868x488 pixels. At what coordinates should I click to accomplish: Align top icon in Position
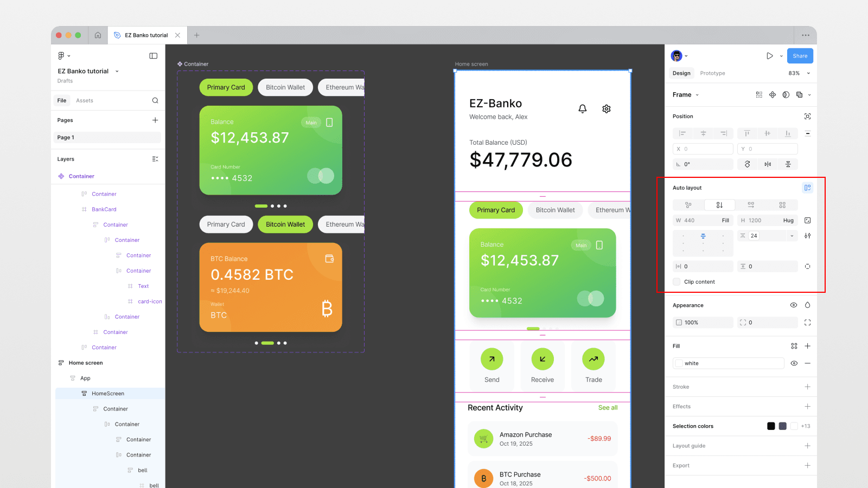pyautogui.click(x=747, y=133)
